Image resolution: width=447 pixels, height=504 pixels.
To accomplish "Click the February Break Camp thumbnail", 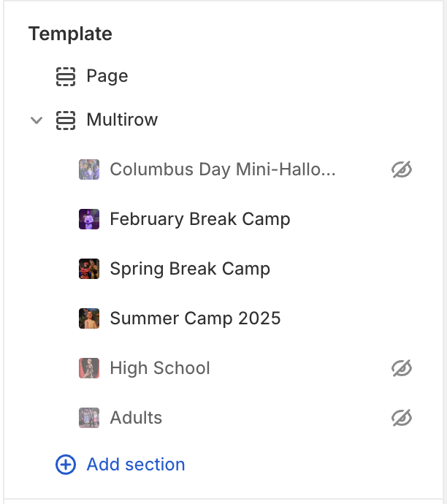I will pos(89,219).
